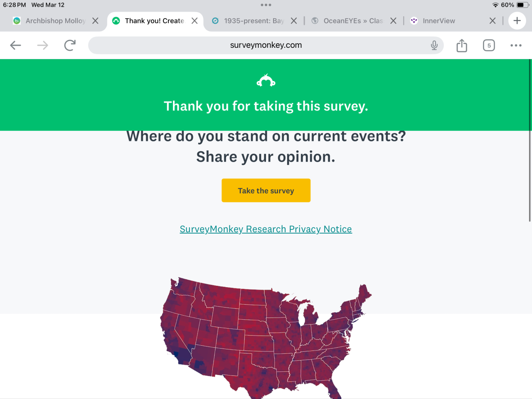The width and height of the screenshot is (532, 399).
Task: Open the browser three-dot menu
Action: [516, 45]
